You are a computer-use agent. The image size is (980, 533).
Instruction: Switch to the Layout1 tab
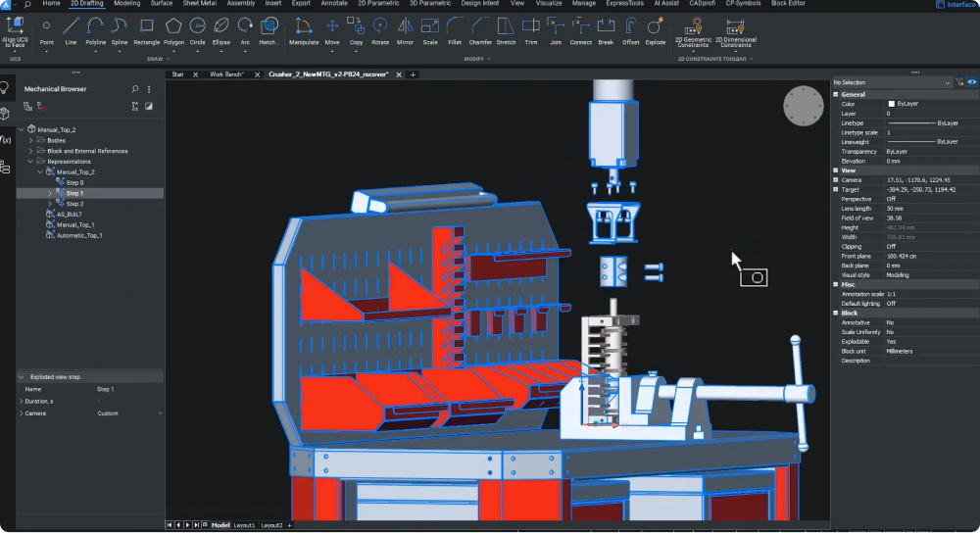244,526
